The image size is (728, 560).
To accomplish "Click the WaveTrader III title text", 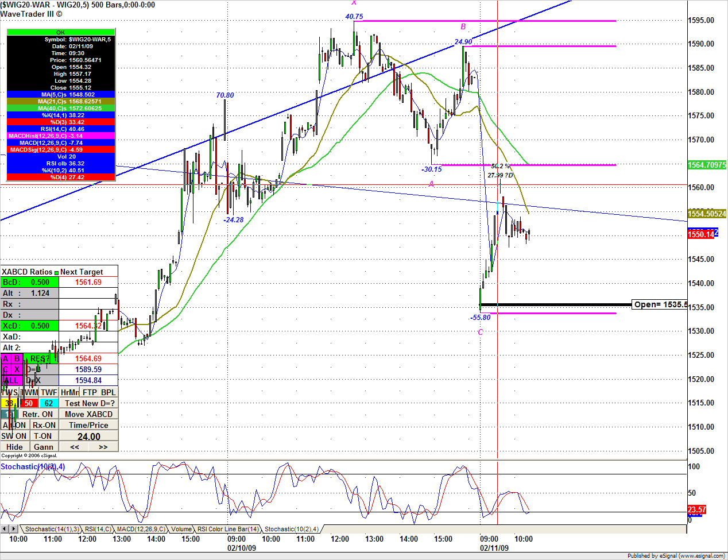I will [x=32, y=14].
